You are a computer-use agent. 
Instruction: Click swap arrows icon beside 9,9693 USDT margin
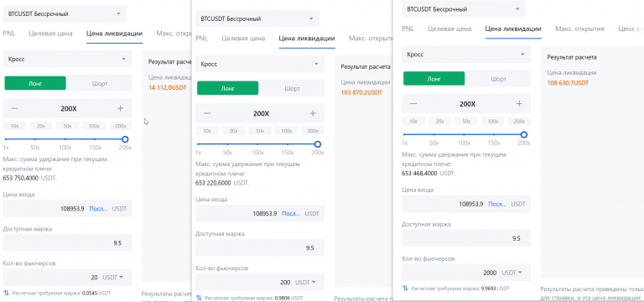click(405, 289)
